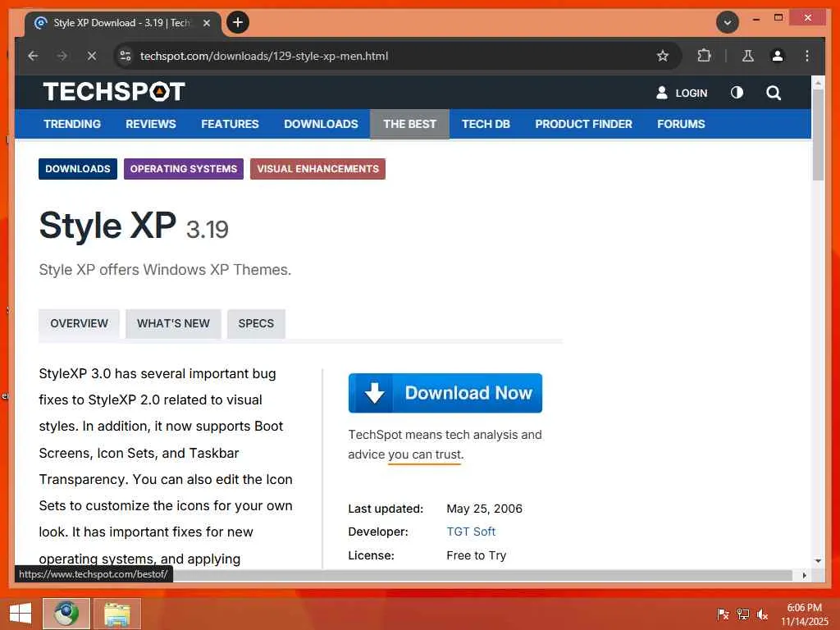Close the Style XP Download tab
This screenshot has width=840, height=630.
(207, 23)
